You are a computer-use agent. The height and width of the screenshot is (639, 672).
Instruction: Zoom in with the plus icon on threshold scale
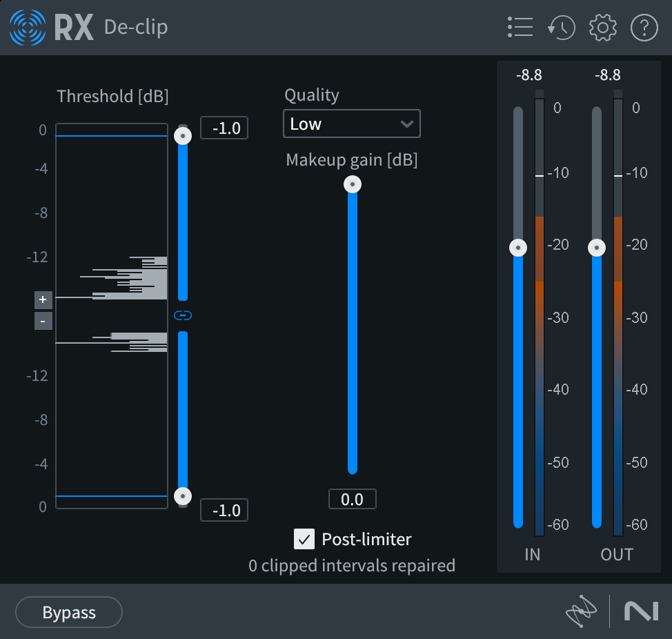click(43, 299)
